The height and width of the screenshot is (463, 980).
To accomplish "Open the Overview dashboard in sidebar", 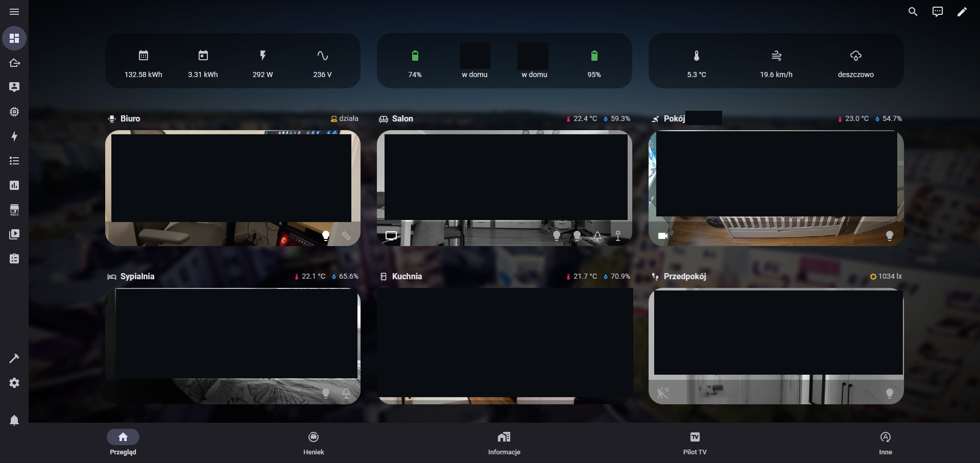I will point(14,38).
